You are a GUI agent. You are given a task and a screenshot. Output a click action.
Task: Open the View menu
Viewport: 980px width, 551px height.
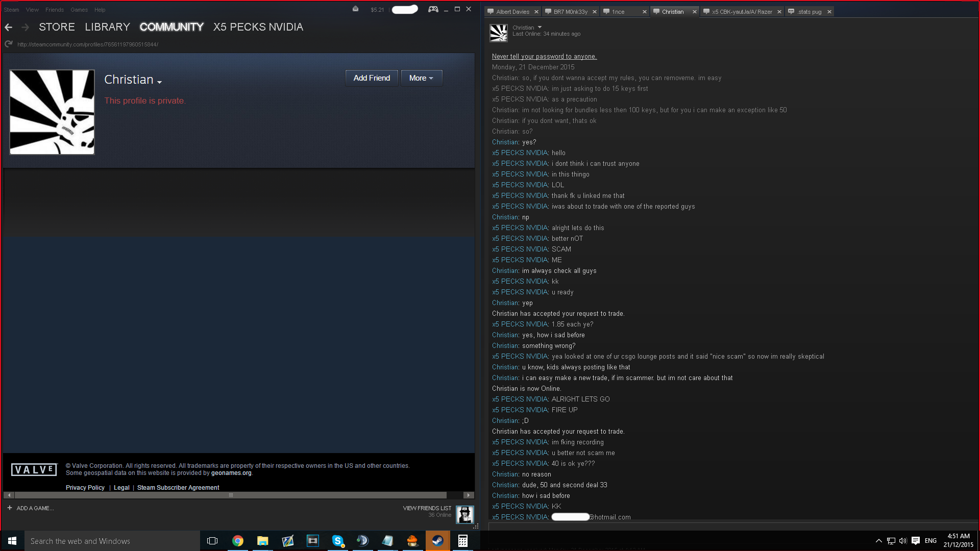coord(32,10)
